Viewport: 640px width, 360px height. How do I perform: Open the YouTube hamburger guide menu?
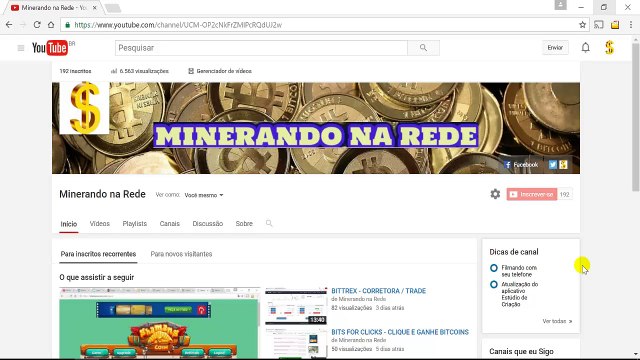pos(21,48)
